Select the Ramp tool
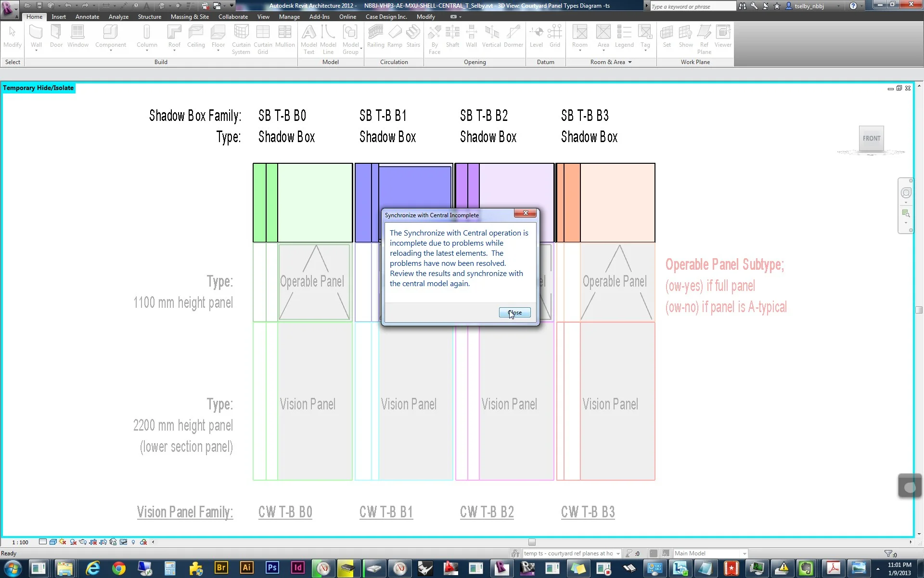 pos(395,37)
